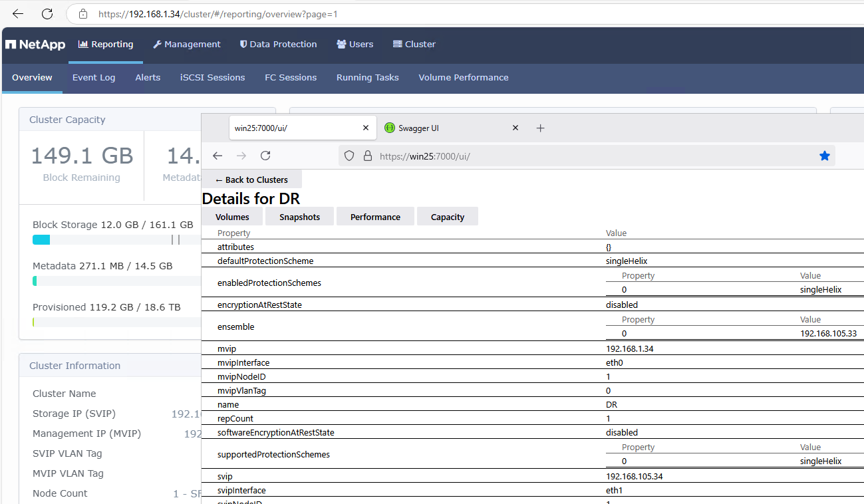Show Performance details for DR
The width and height of the screenshot is (864, 504).
375,217
